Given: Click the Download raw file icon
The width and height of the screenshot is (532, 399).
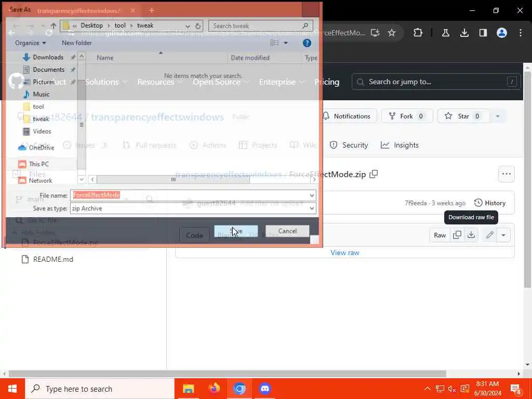Looking at the screenshot, I should click(x=471, y=235).
